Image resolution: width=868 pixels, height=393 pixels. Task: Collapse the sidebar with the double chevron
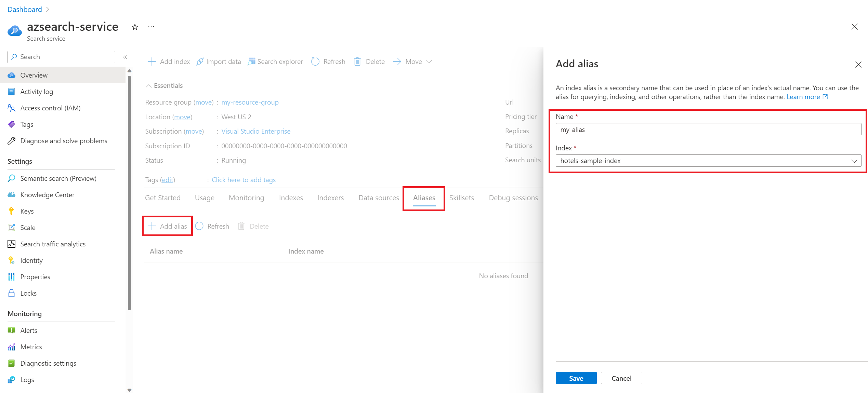point(125,57)
